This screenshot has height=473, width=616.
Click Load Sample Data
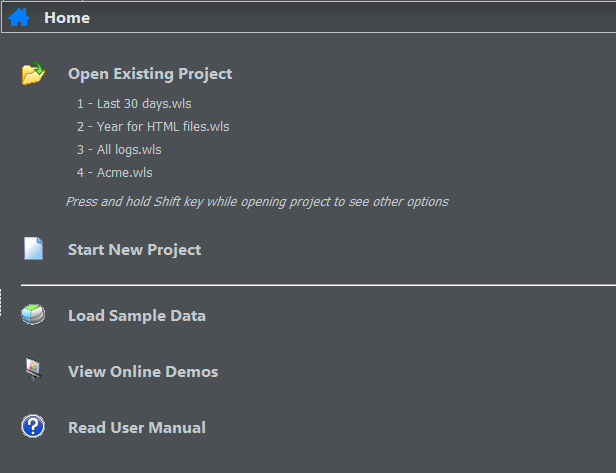pyautogui.click(x=137, y=316)
